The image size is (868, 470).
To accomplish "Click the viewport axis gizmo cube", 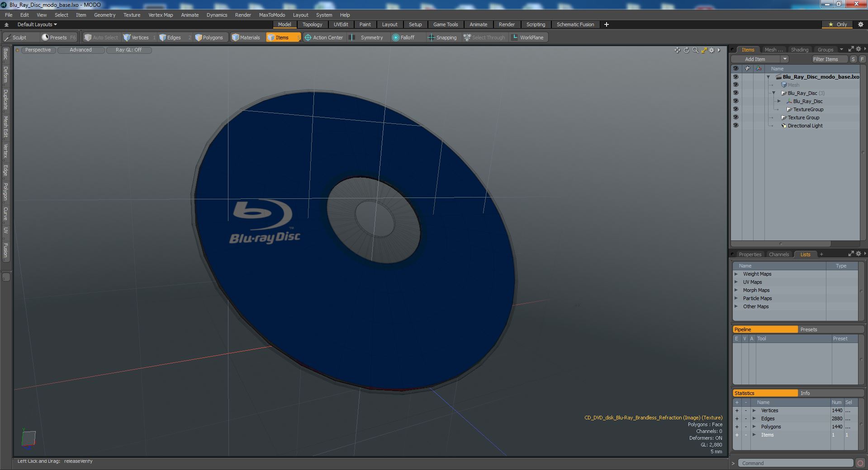I will click(x=28, y=439).
